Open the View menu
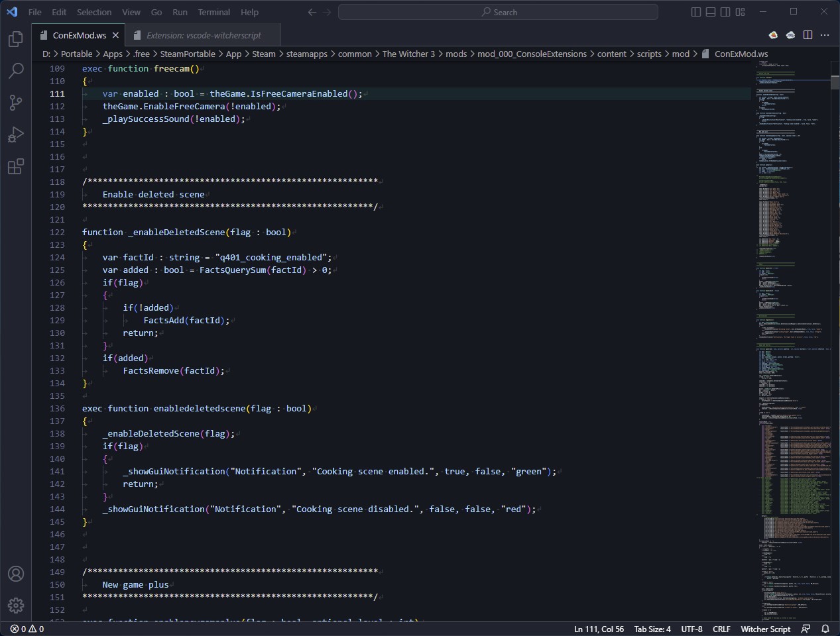The width and height of the screenshot is (840, 636). pyautogui.click(x=131, y=12)
